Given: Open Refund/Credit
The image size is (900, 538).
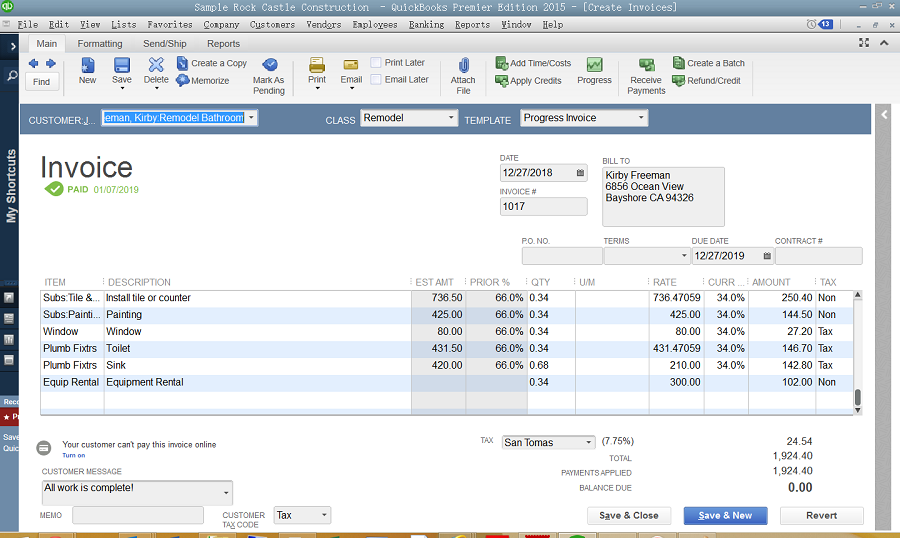Looking at the screenshot, I should (707, 81).
